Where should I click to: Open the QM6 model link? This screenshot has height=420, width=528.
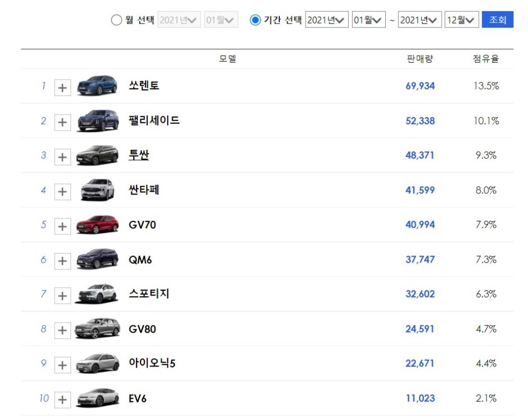pyautogui.click(x=140, y=259)
